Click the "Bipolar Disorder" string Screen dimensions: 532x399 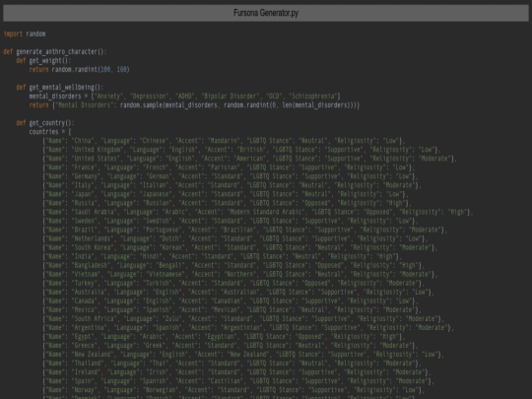tap(231, 96)
